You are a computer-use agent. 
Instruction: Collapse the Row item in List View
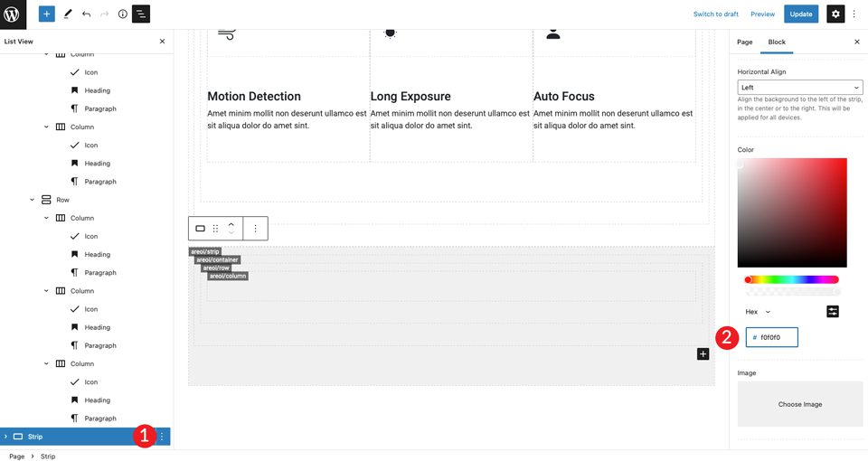[32, 200]
